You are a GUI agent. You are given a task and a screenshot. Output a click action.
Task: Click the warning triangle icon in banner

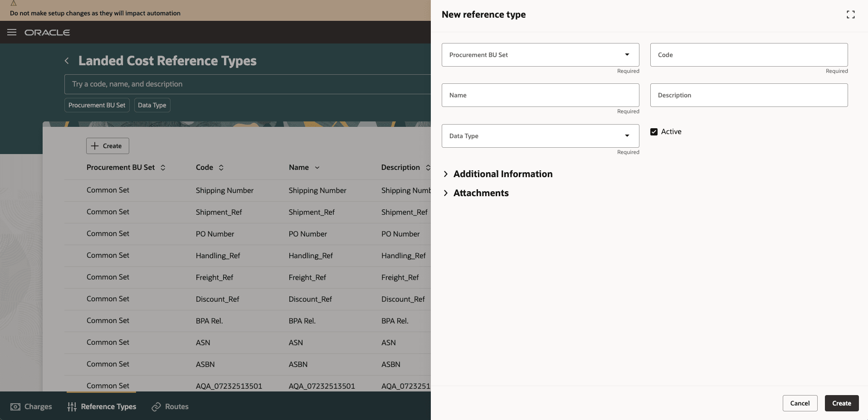point(14,3)
